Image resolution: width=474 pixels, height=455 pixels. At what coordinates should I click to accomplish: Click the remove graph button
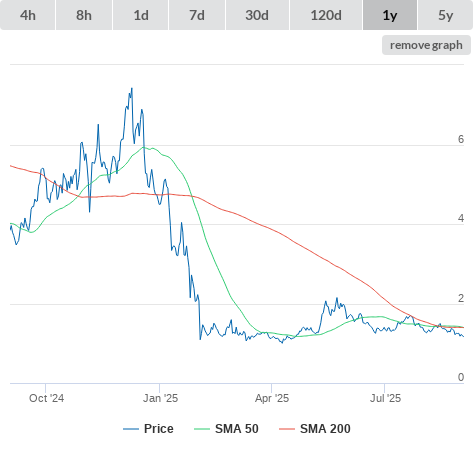coord(426,45)
